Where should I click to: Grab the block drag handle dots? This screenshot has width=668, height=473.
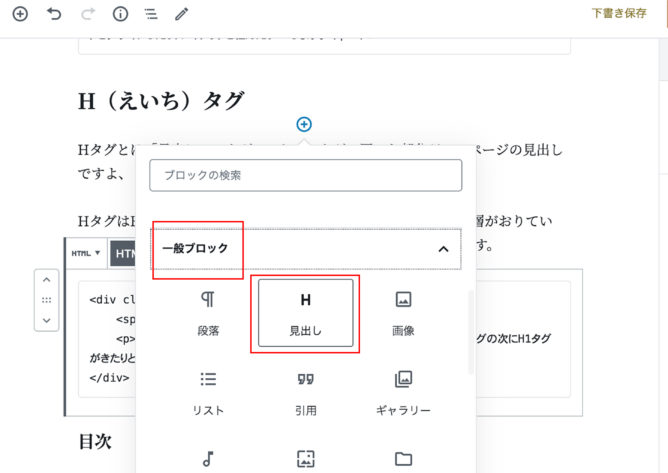coord(46,300)
